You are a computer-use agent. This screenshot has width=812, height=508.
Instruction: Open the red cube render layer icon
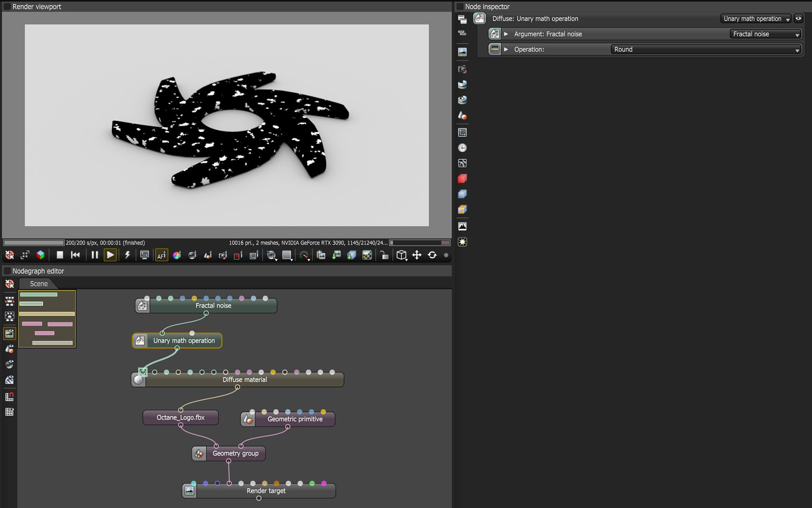pos(462,178)
